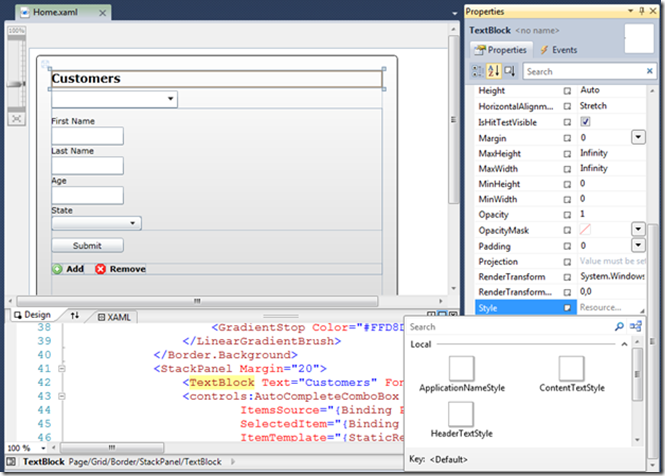
Task: Click the Add button label
Action: coord(75,269)
